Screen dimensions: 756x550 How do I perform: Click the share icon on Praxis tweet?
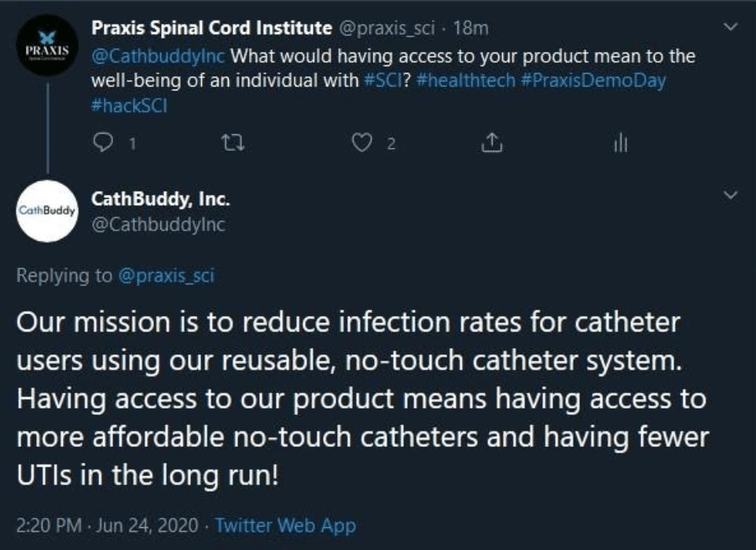click(490, 143)
